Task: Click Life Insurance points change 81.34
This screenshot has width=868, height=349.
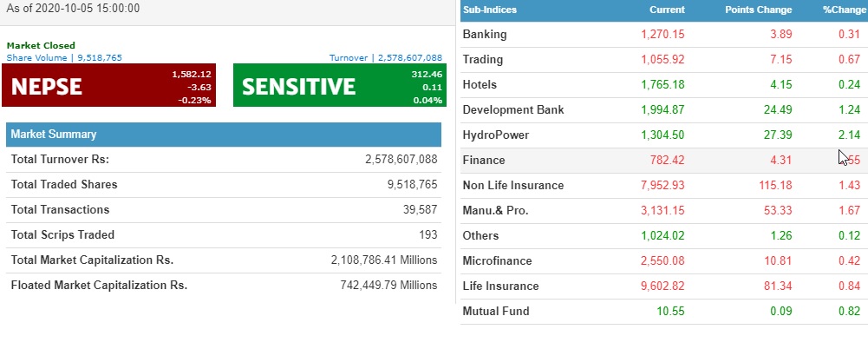Action: point(778,286)
